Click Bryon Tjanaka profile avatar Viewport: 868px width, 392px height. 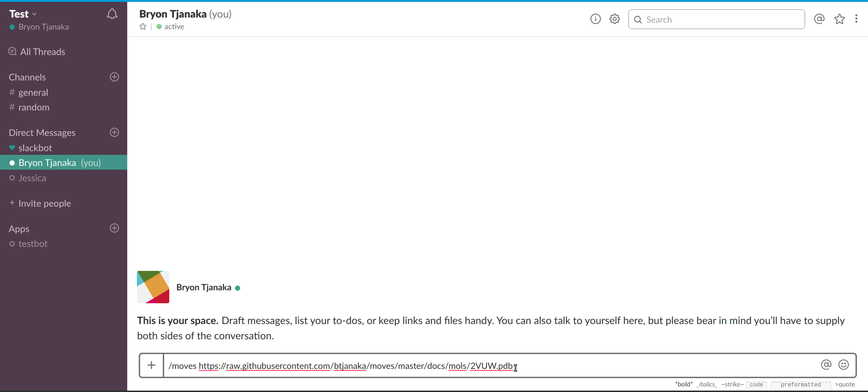pos(153,287)
